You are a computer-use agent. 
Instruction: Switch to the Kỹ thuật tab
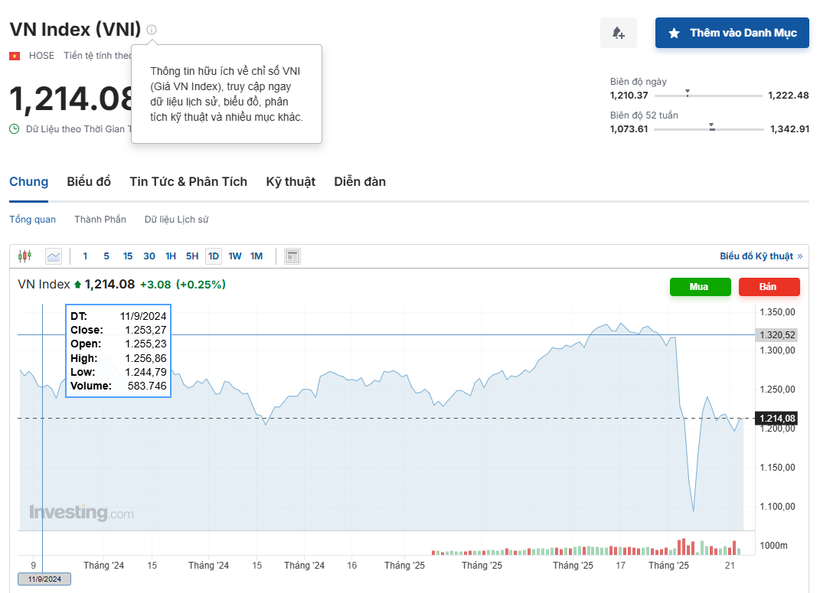coord(290,181)
